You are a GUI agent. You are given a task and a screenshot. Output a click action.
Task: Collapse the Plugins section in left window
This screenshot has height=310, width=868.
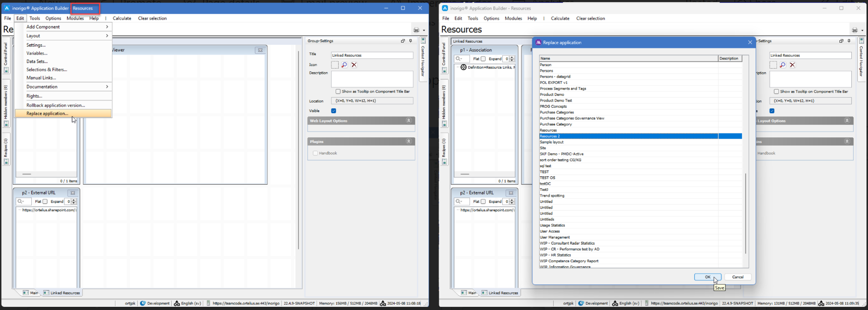pos(409,141)
